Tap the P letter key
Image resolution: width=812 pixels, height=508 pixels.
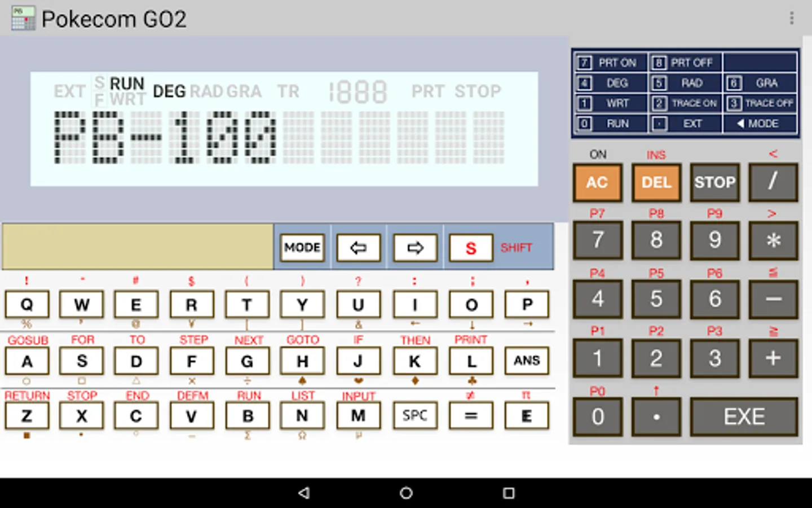[x=527, y=305]
